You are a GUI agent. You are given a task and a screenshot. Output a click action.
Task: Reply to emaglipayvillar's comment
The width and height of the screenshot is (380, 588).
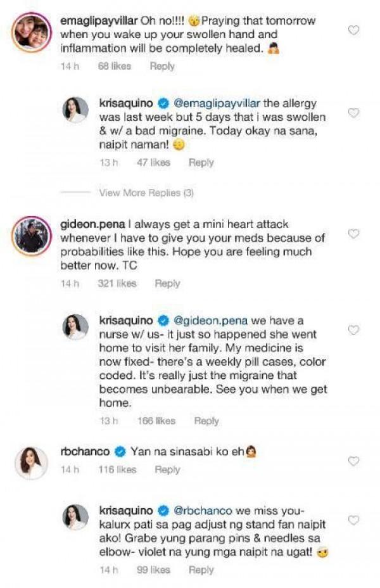coord(162,66)
